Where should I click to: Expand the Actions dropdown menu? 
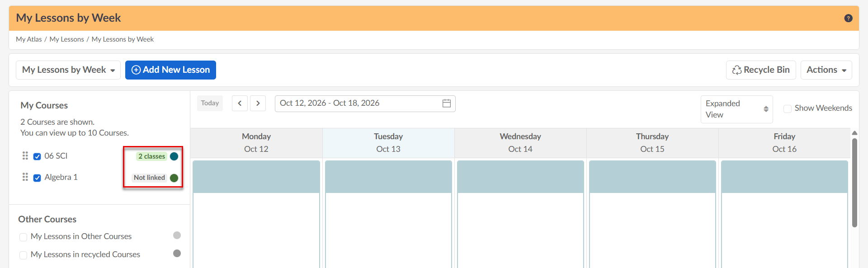(x=826, y=70)
